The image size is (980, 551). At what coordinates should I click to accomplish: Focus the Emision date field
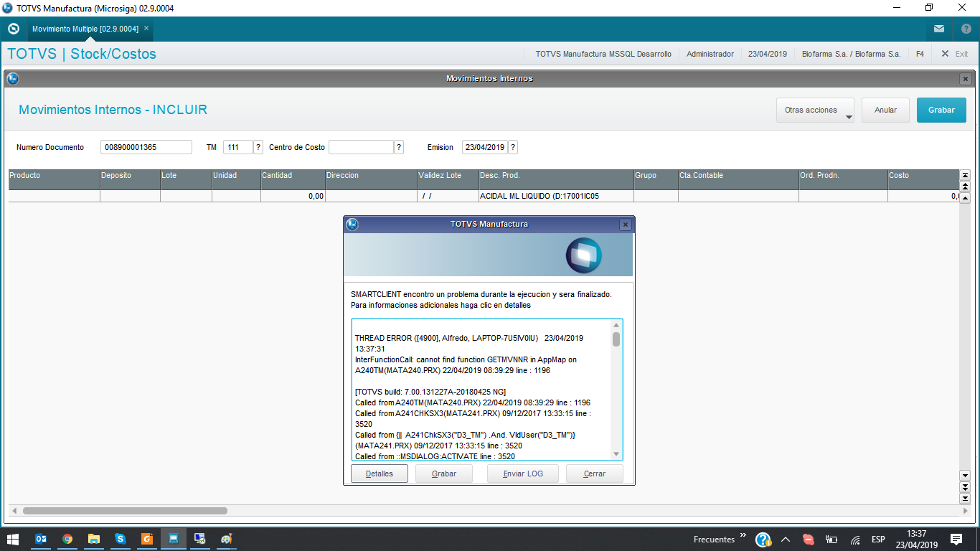[485, 147]
